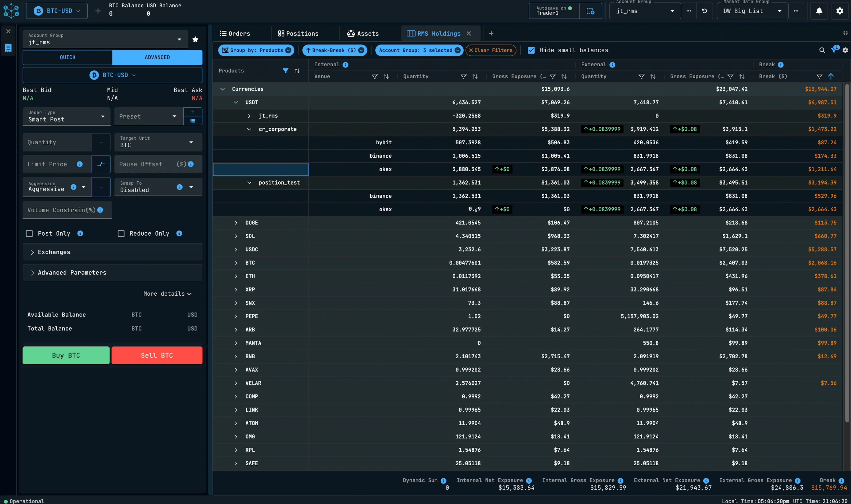Sort the Internal Quantity column
851x504 pixels.
click(x=475, y=76)
